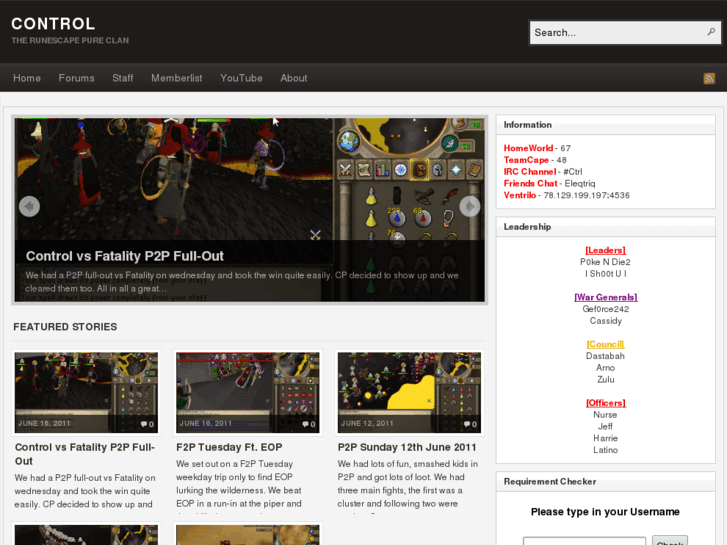Click the [War Generals] link
Image resolution: width=727 pixels, height=545 pixels.
pos(606,297)
